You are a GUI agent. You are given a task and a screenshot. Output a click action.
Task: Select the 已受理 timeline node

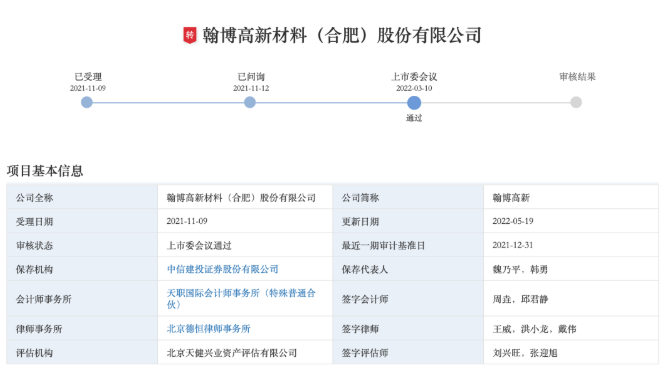87,102
